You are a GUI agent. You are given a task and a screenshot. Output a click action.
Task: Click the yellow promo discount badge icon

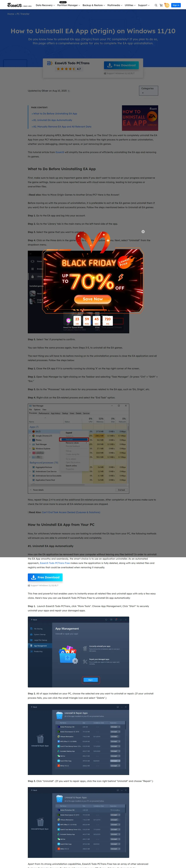coord(167,5)
